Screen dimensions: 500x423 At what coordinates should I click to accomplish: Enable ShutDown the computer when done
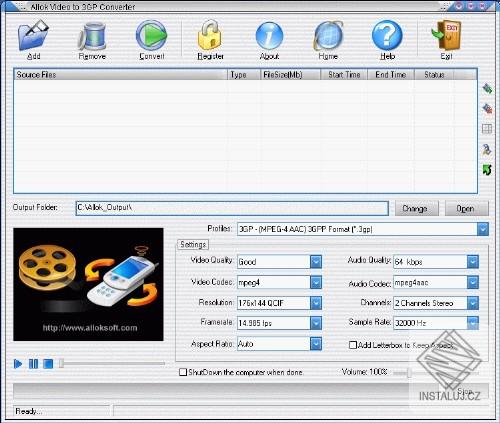183,372
